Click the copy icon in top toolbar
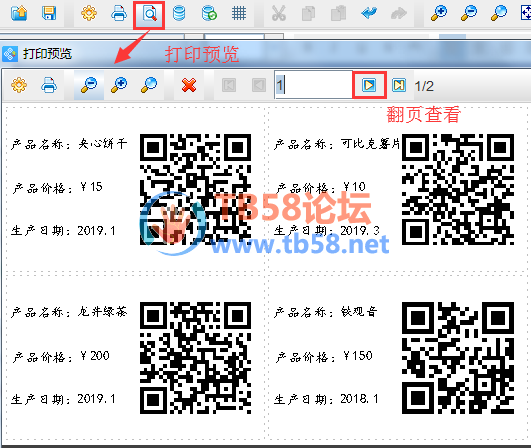The height and width of the screenshot is (448, 531). [308, 14]
